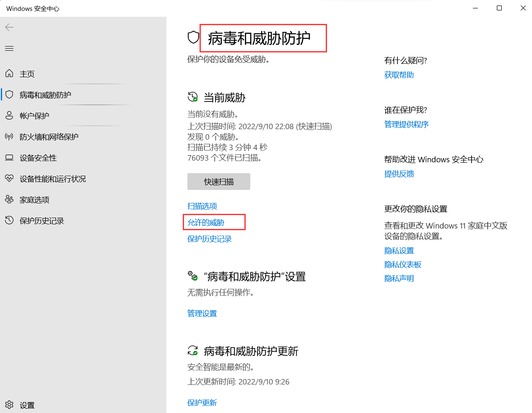
Task: Click the heart icon beside 设备性能和运行状况
Action: pyautogui.click(x=9, y=179)
